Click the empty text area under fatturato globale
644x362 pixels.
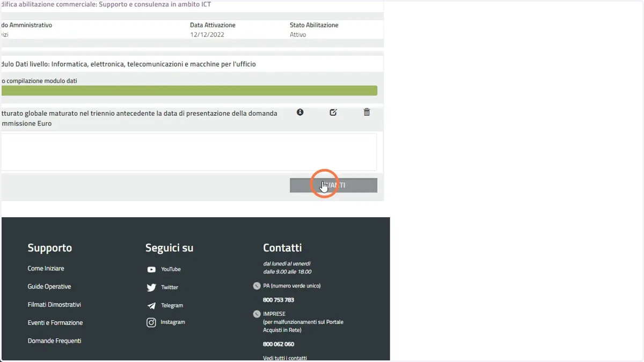coord(188,152)
